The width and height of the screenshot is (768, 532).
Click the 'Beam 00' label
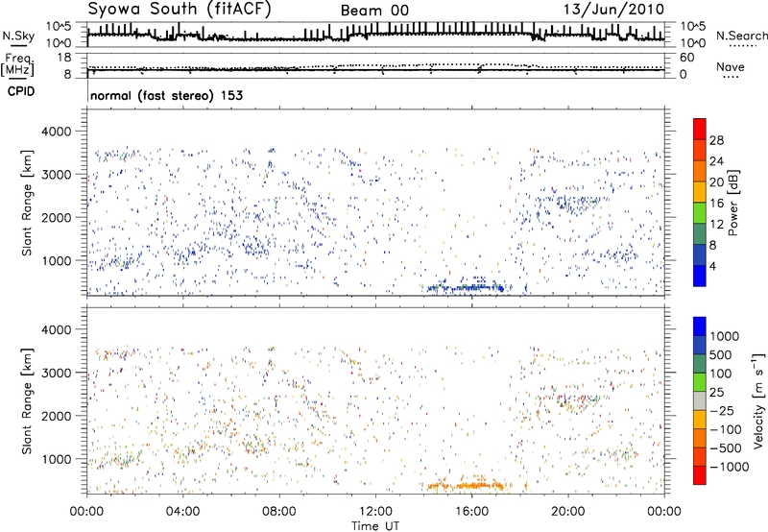coord(374,11)
